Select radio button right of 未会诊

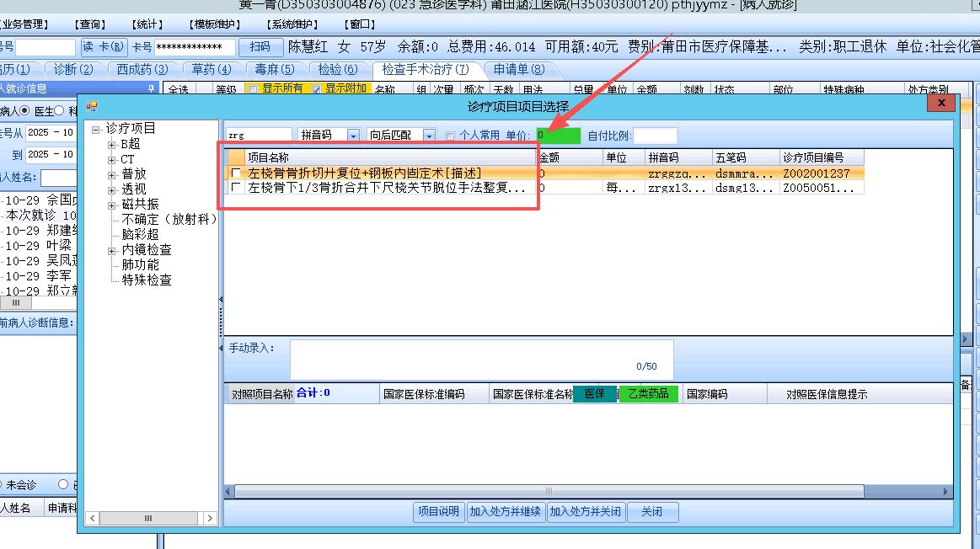tap(63, 484)
